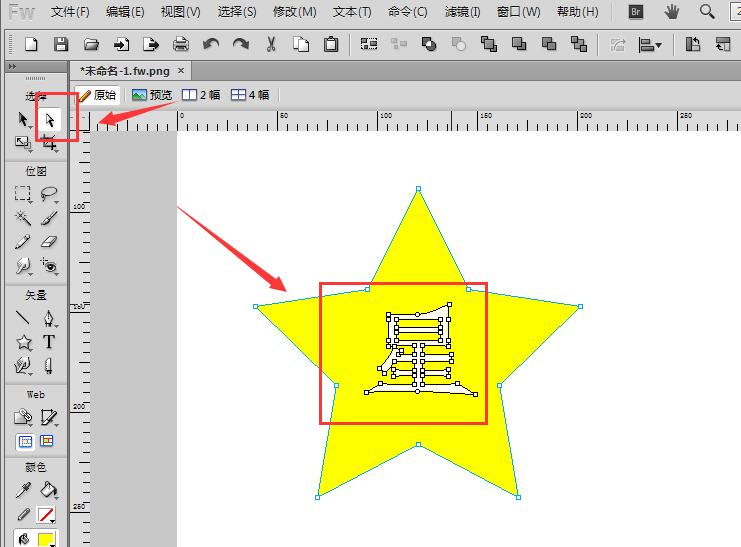Select the Zoom magnifier in the top bar
The width and height of the screenshot is (741, 547).
(x=707, y=12)
